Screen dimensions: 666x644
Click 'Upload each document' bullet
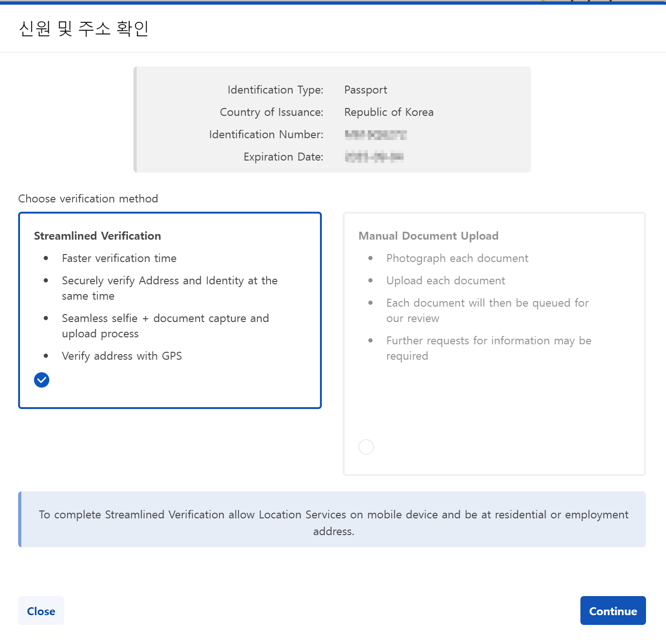click(446, 281)
